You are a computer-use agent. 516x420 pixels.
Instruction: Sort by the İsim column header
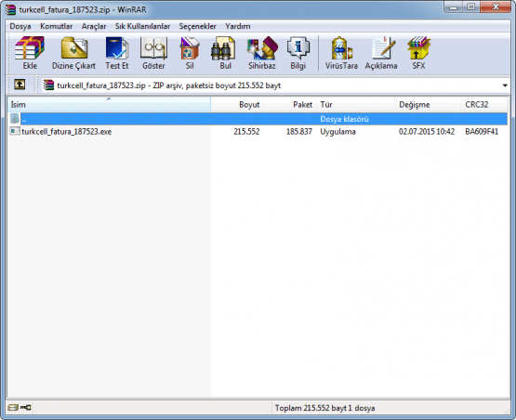point(109,105)
